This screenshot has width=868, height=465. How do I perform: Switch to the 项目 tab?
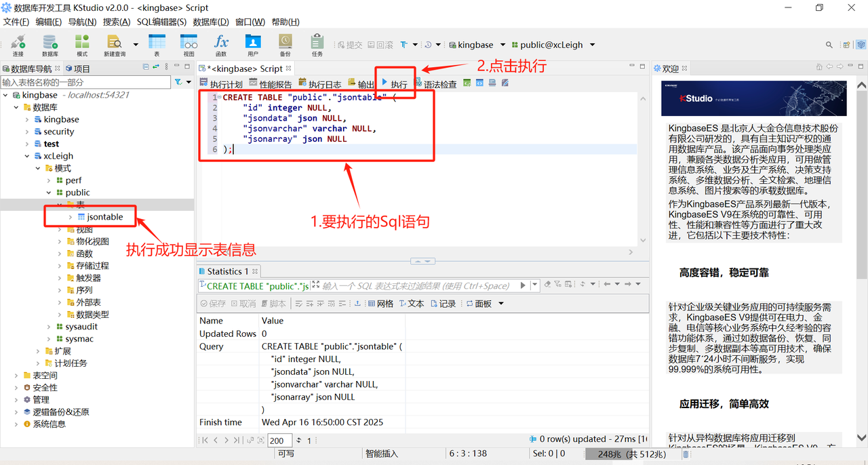tap(77, 68)
